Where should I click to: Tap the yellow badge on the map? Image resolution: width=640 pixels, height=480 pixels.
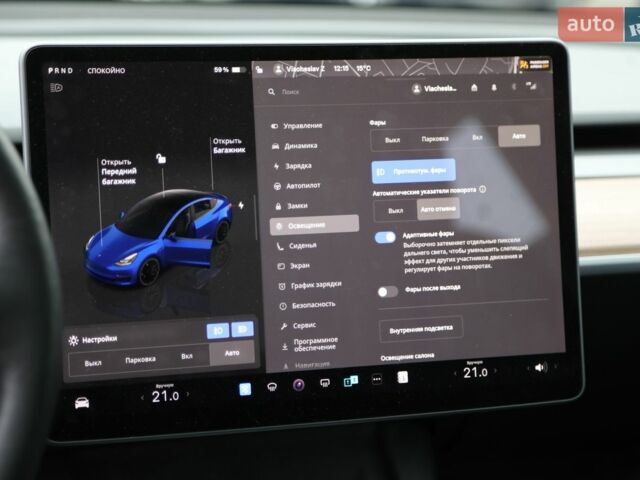click(534, 64)
